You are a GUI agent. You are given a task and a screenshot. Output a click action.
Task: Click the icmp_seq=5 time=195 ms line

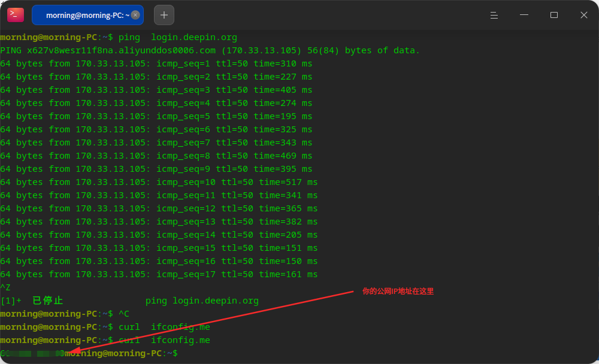156,117
